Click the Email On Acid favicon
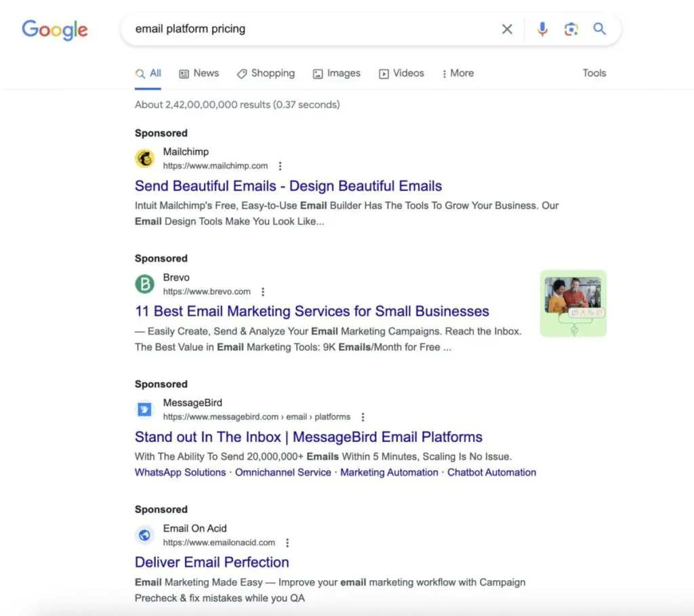Viewport: 694px width, 616px height. coord(144,535)
